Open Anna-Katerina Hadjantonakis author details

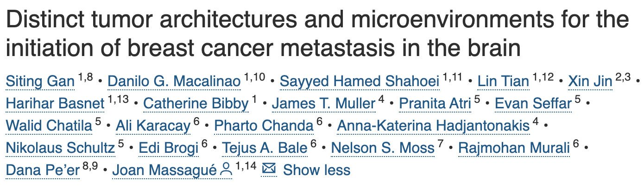click(433, 125)
